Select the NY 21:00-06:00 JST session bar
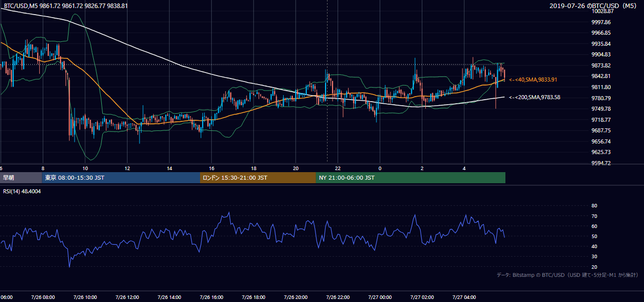The height and width of the screenshot is (302, 644). click(411, 178)
